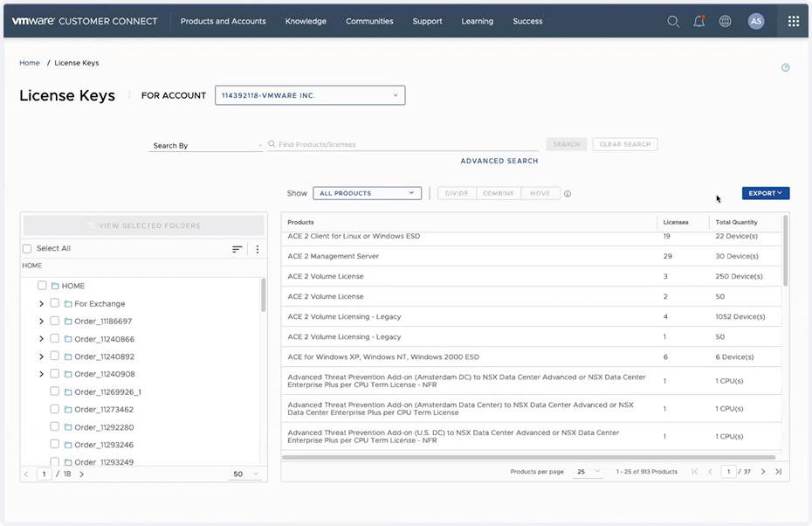Check the Order_11240892 checkbox

pos(54,356)
